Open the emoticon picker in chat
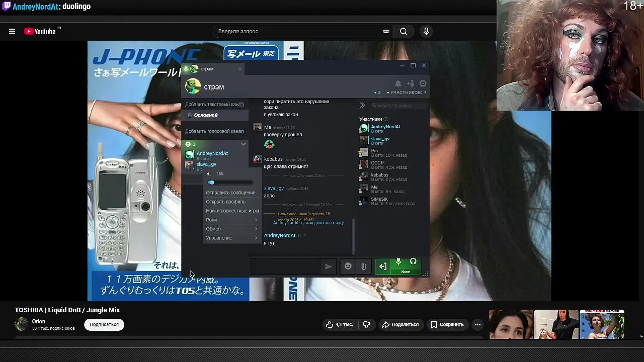 [x=348, y=266]
